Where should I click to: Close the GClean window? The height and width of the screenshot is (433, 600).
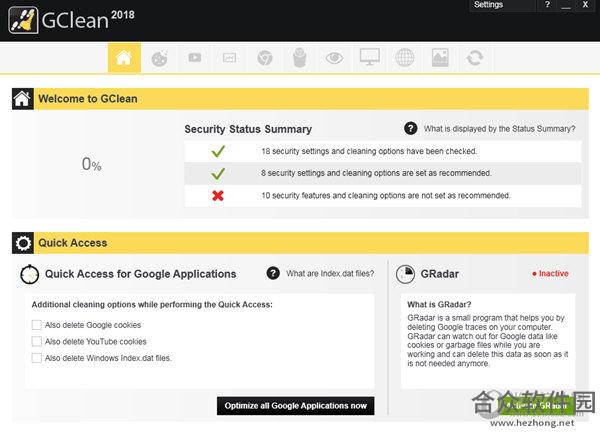(585, 5)
